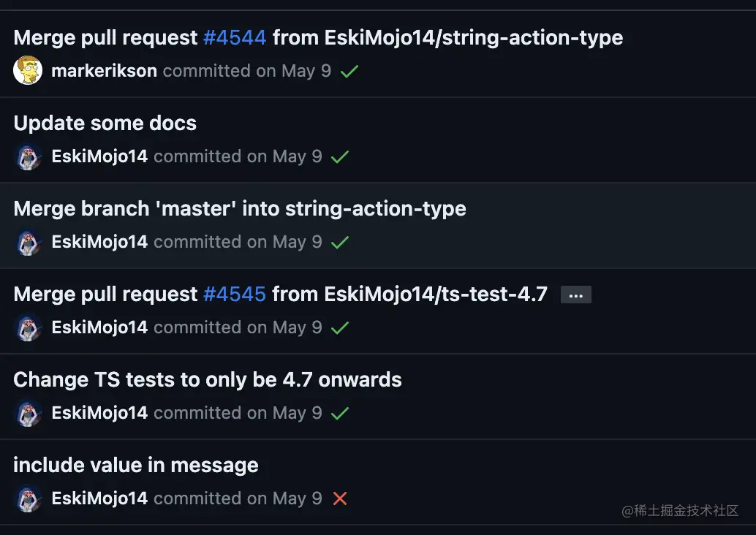756x535 pixels.
Task: Open the pull request #4545 link
Action: [x=235, y=295]
